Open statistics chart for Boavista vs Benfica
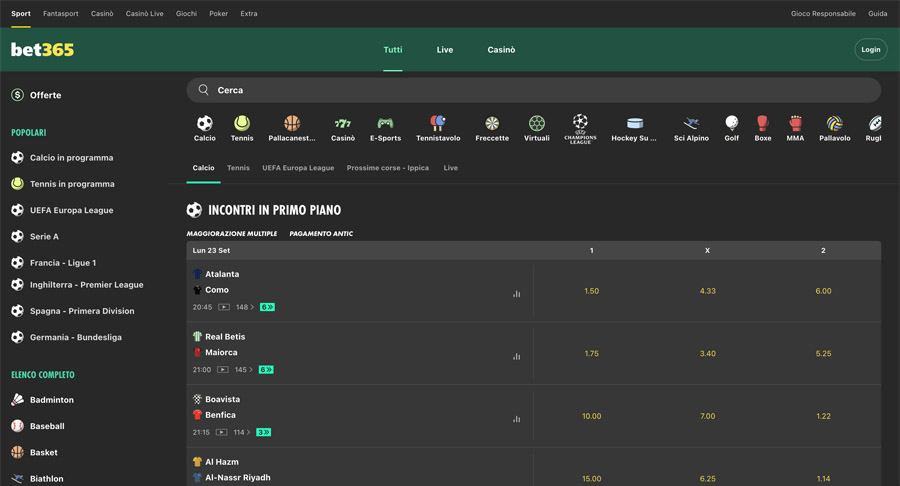900x486 pixels. tap(517, 419)
